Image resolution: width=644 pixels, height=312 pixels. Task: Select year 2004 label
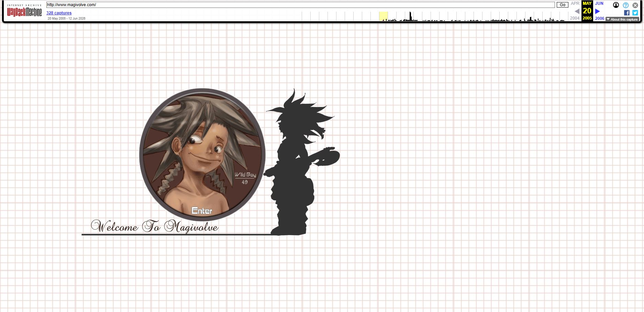coord(575,18)
